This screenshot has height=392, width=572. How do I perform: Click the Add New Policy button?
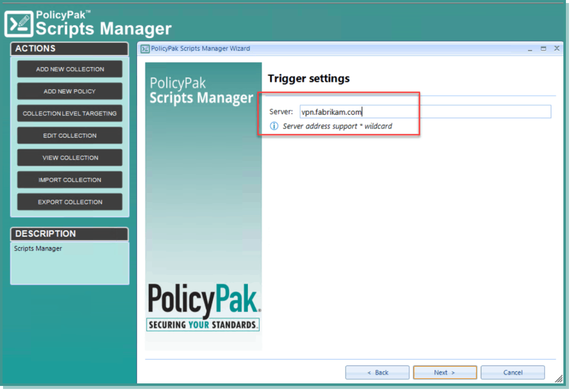[x=69, y=92]
